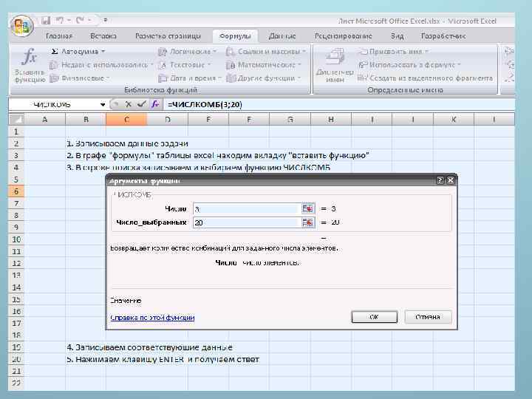Click the text '1. Записываем данные задачи'
This screenshot has height=399, width=532.
[127, 143]
